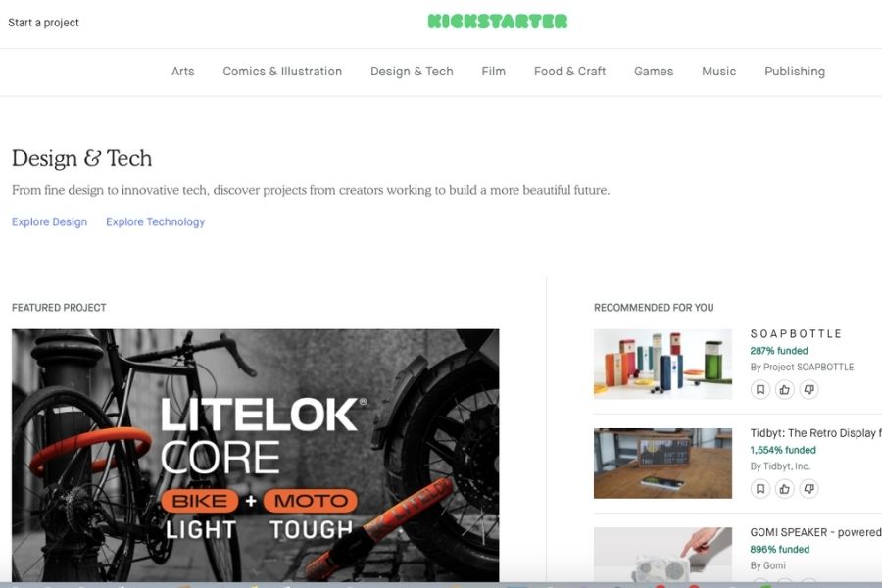Open the Comics & Illustration category
The height and width of the screenshot is (588, 882).
pos(282,72)
